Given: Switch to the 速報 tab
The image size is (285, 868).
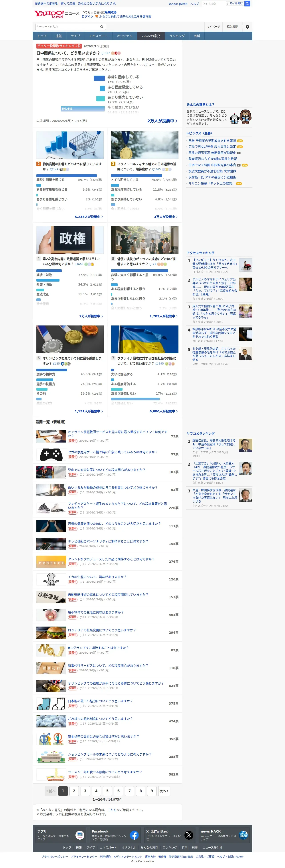Looking at the screenshot, I should click(x=59, y=36).
